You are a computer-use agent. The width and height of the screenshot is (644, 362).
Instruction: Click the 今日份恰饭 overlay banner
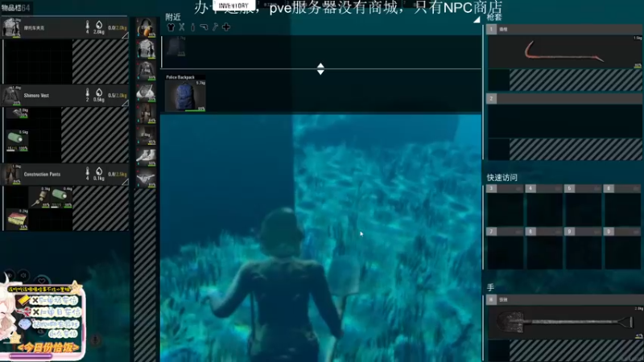coord(48,348)
